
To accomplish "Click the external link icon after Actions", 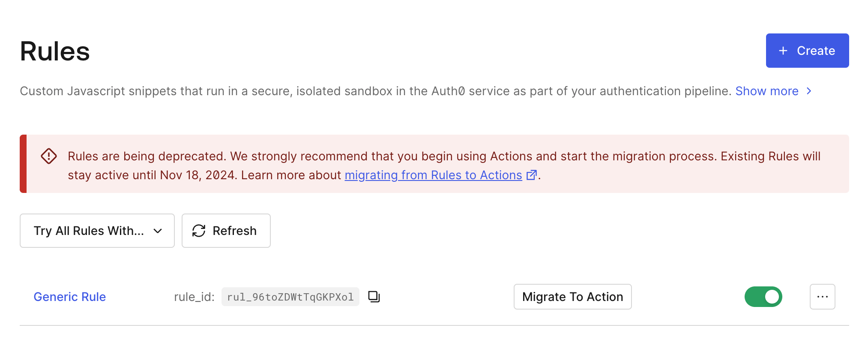I will pos(531,175).
